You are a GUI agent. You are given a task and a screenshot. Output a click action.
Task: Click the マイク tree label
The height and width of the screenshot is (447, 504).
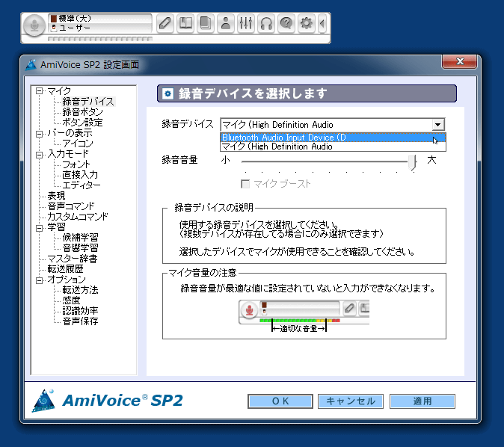(59, 91)
